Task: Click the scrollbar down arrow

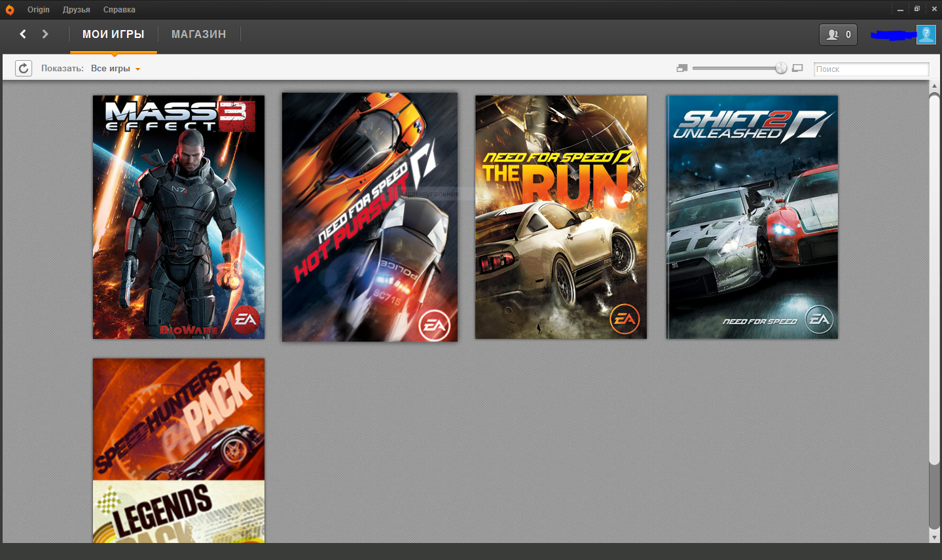Action: pyautogui.click(x=934, y=538)
